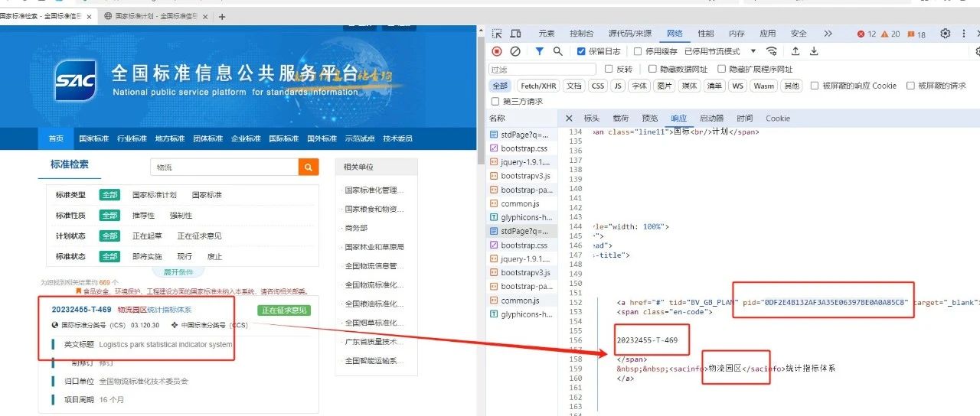Open result 20232455-T-469 物流园区统计指标体系

(122, 310)
